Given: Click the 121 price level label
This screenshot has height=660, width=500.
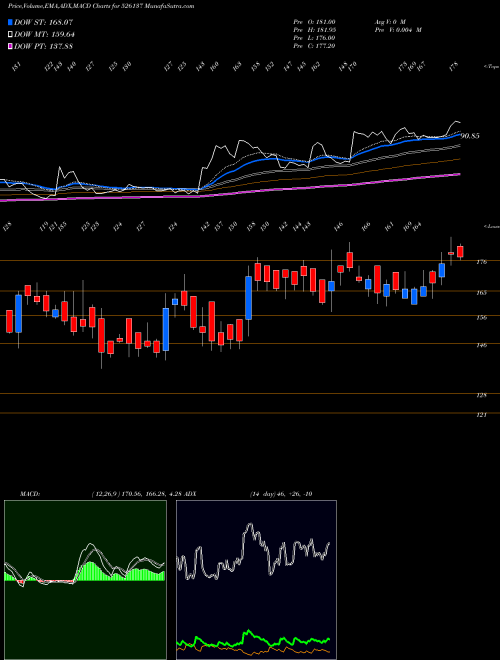Looking at the screenshot, I should (482, 415).
